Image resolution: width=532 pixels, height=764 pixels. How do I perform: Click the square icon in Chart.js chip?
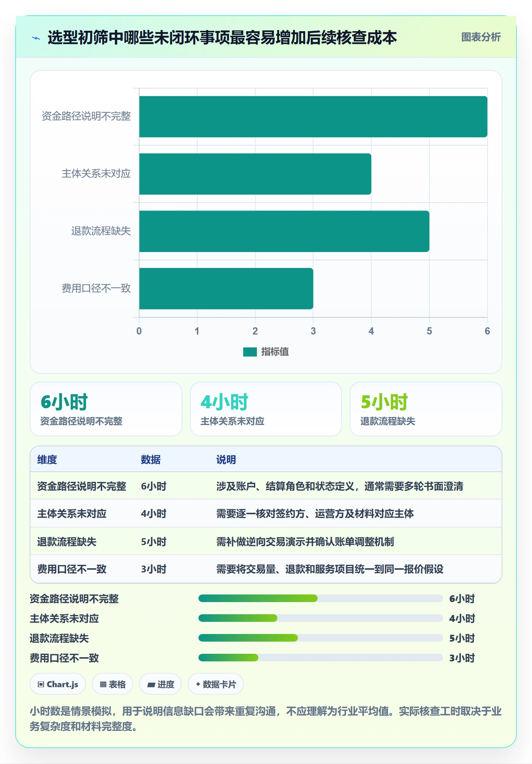pyautogui.click(x=41, y=685)
